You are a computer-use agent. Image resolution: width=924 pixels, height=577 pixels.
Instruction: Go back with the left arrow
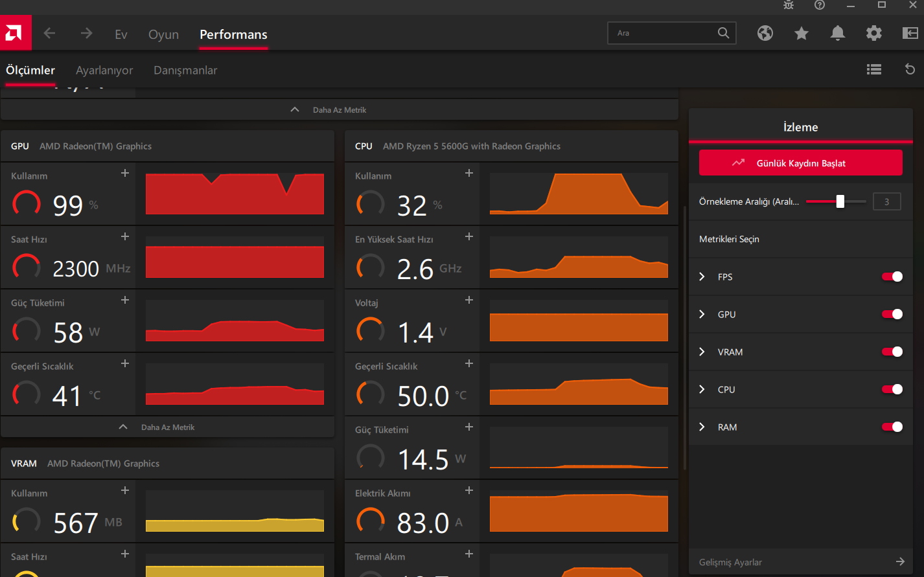(49, 34)
